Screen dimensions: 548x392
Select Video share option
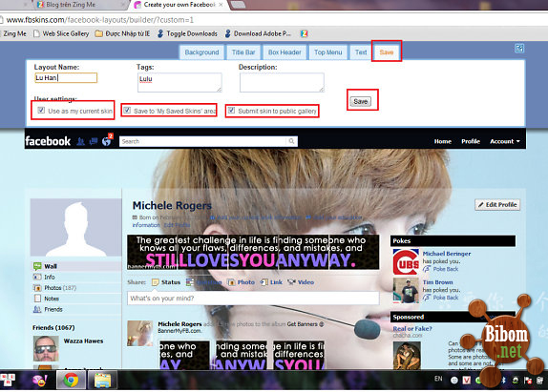coord(301,282)
